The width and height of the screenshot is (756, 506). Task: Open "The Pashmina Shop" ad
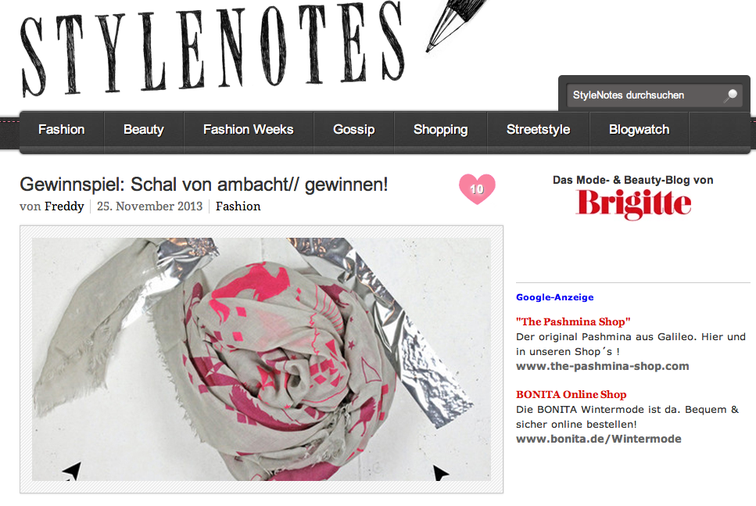pos(573,322)
